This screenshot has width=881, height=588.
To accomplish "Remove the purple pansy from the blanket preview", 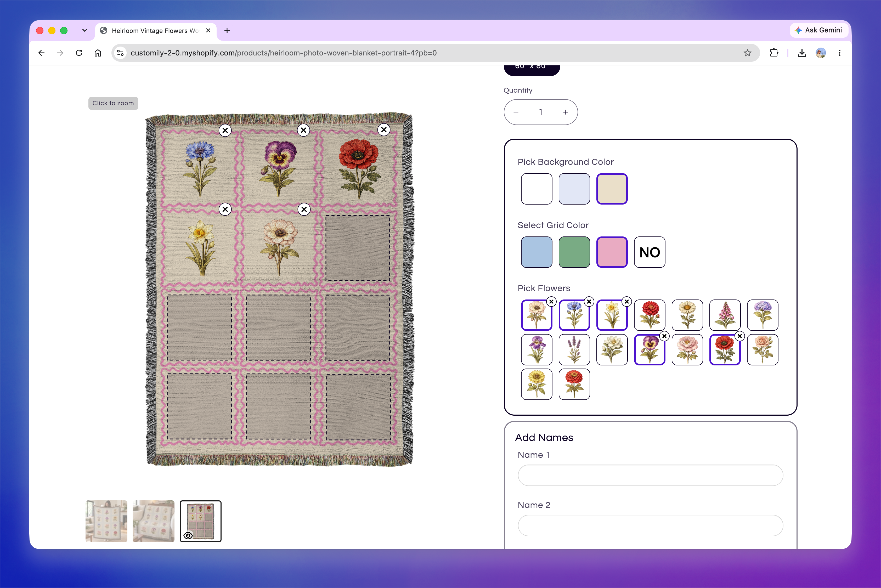I will 303,131.
